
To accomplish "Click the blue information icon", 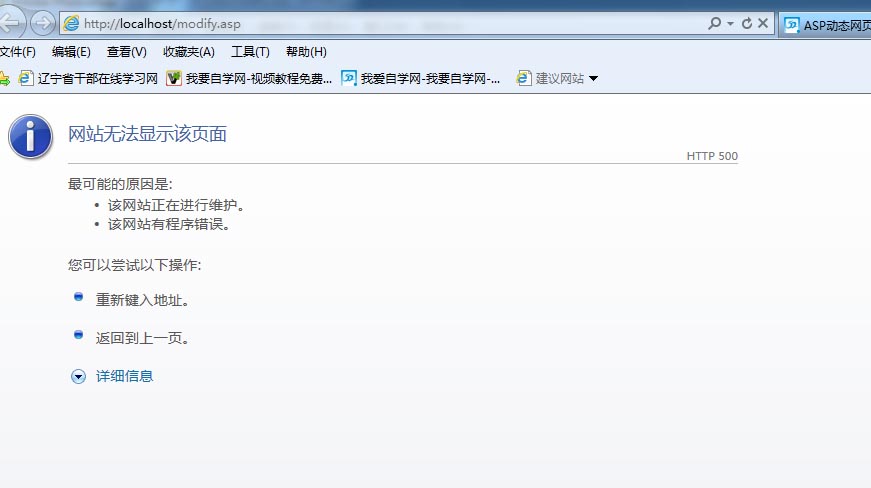I will coord(31,137).
